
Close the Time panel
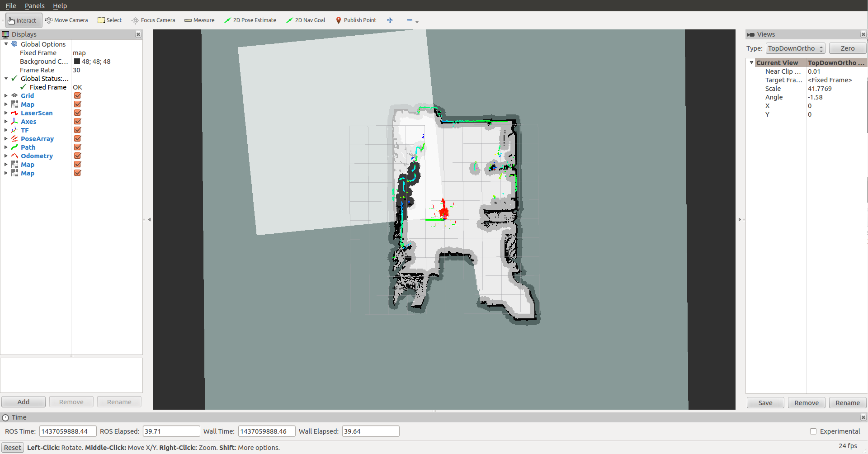[863, 417]
